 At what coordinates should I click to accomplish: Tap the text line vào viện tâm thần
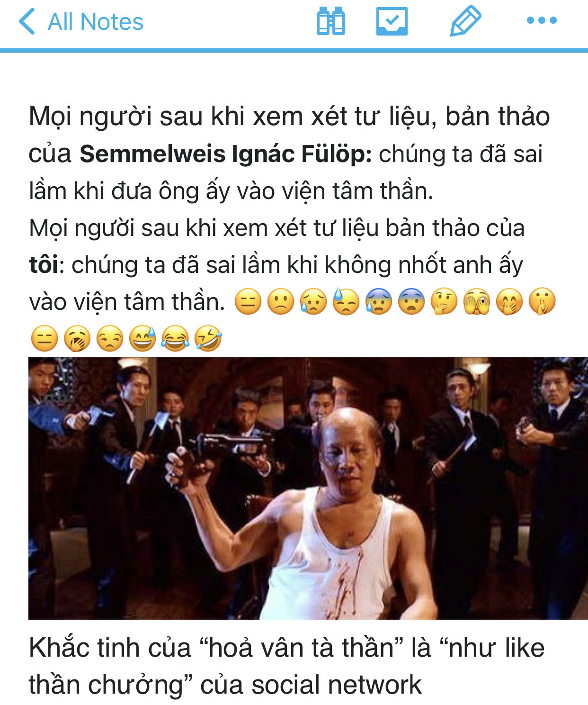pyautogui.click(x=127, y=302)
